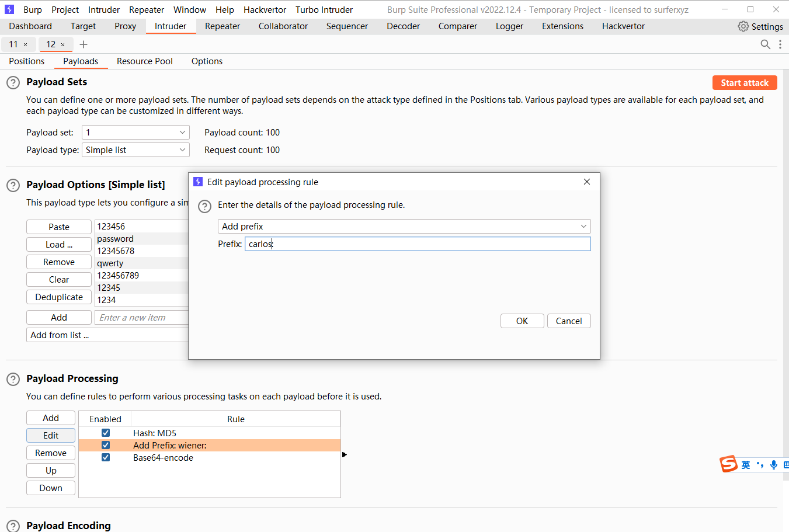This screenshot has width=789, height=532.
Task: Disable the Hash: MD5 processing rule
Action: [x=106, y=433]
